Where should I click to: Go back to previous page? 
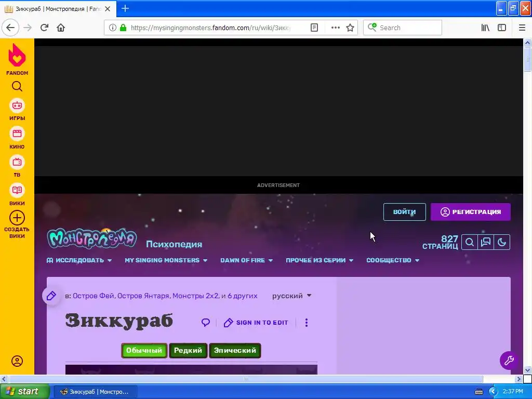10,28
